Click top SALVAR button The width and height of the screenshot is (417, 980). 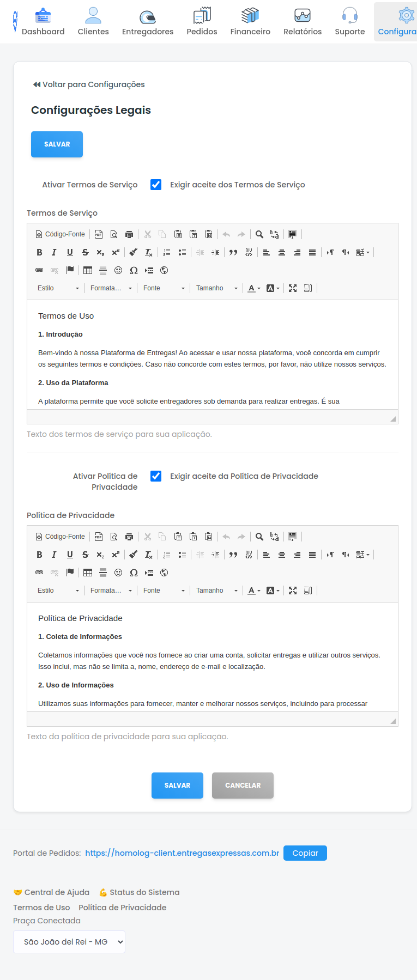coord(57,144)
